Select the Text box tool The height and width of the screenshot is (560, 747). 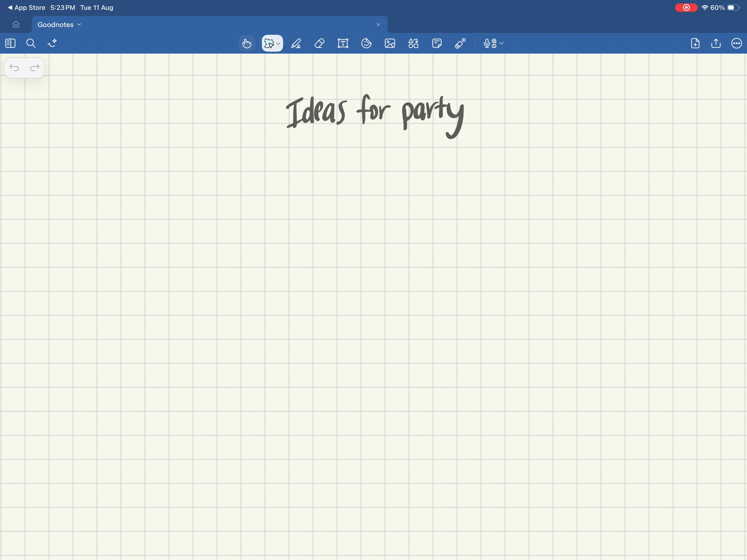pyautogui.click(x=343, y=43)
